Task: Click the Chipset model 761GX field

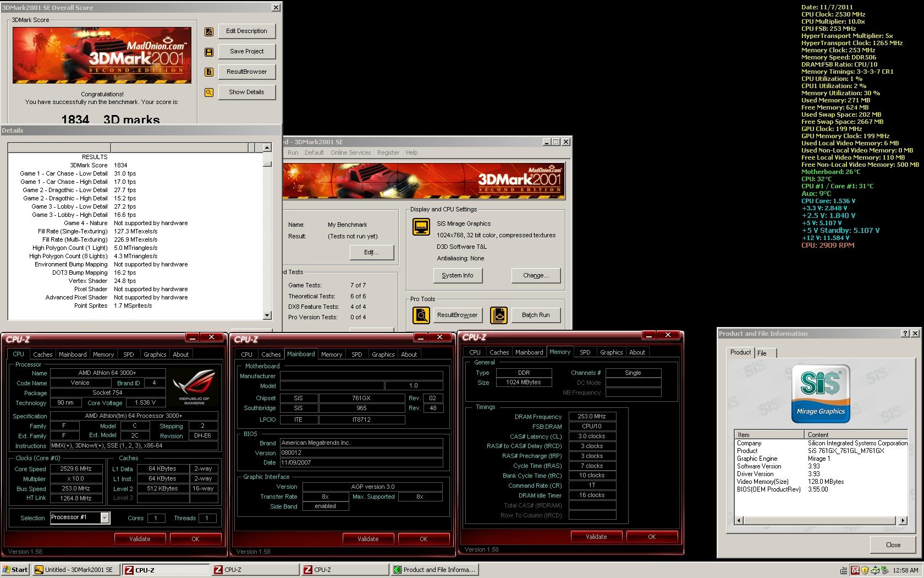Action: click(x=361, y=398)
